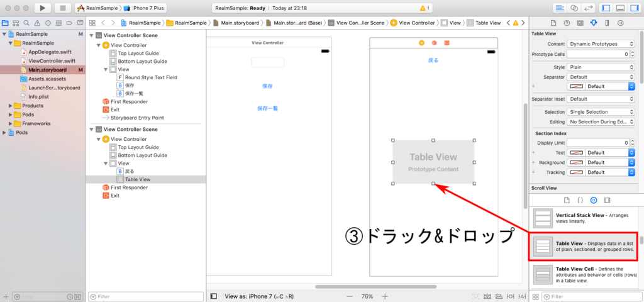Click the Prototype Cells stepper
This screenshot has width=644, height=302.
click(x=632, y=54)
